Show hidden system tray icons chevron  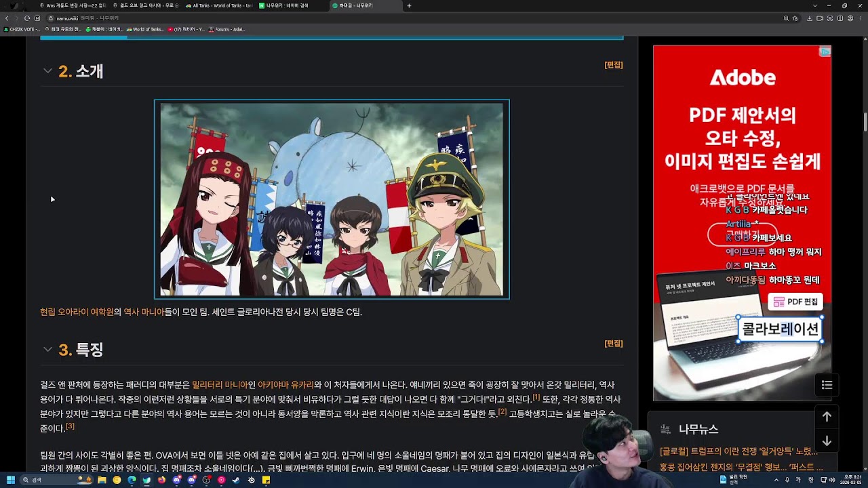click(776, 480)
